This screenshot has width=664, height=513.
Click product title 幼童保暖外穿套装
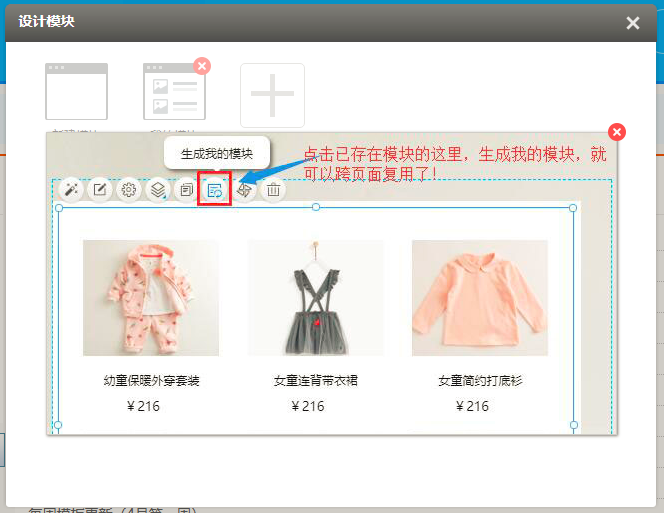[x=151, y=381]
